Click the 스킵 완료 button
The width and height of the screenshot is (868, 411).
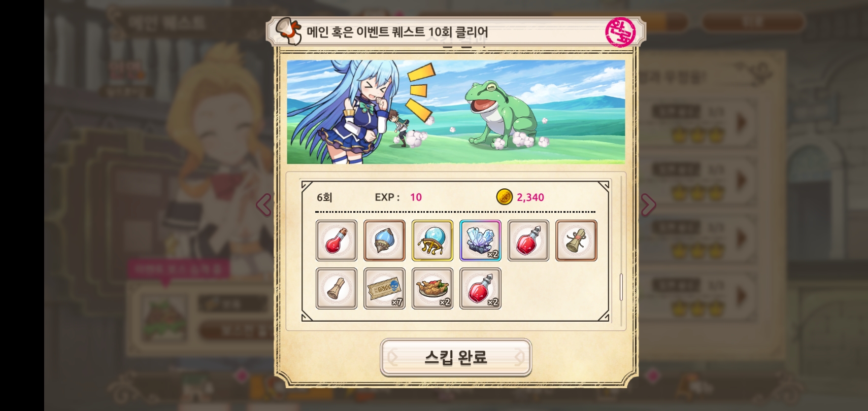click(456, 357)
